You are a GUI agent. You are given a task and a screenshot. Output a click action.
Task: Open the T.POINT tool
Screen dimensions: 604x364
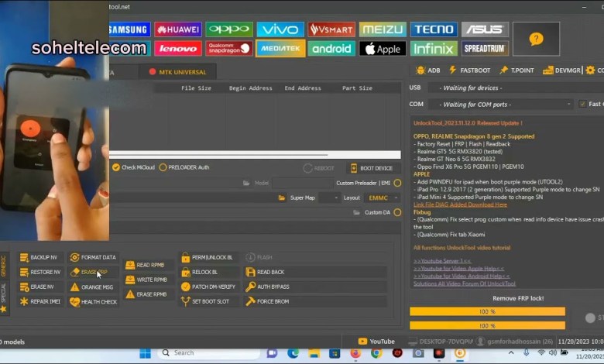tap(517, 70)
